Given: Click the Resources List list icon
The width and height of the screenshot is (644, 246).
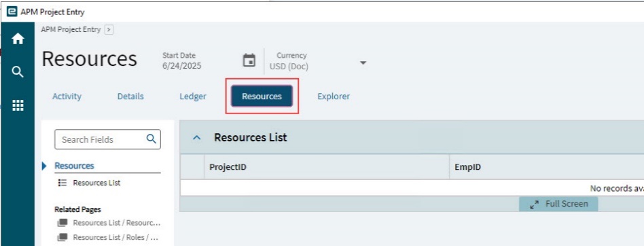Looking at the screenshot, I should coord(62,183).
